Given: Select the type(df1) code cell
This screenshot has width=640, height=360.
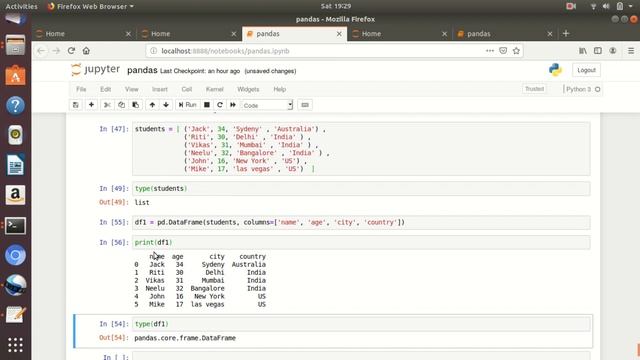Looking at the screenshot, I should pos(361,324).
